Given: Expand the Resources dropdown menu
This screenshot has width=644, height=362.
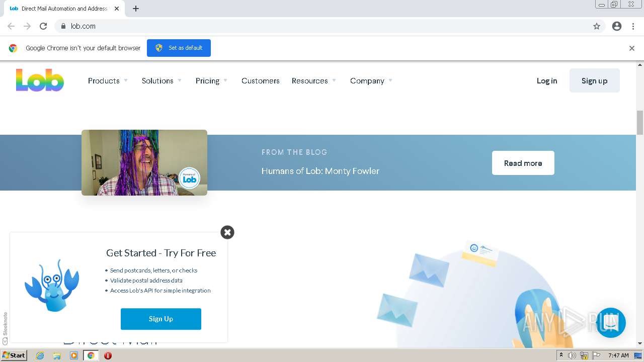Looking at the screenshot, I should 314,80.
